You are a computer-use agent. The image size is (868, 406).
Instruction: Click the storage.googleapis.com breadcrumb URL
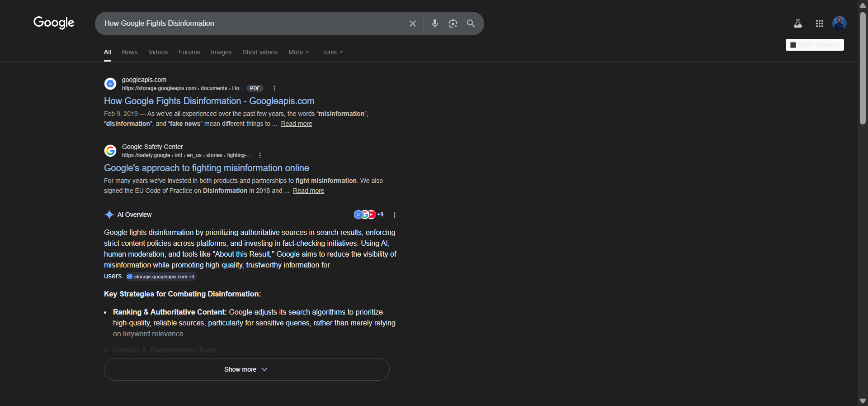pyautogui.click(x=183, y=88)
